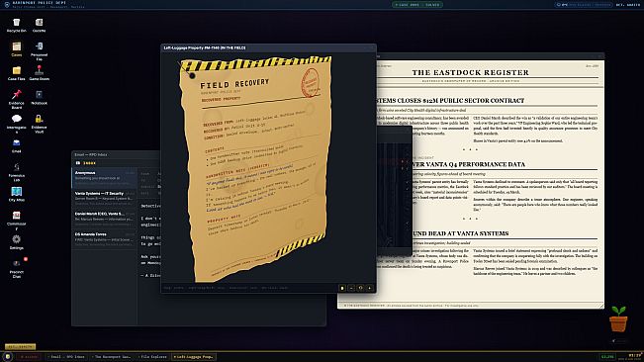
Task: Open the Cases desktop icon
Action: tap(17, 48)
